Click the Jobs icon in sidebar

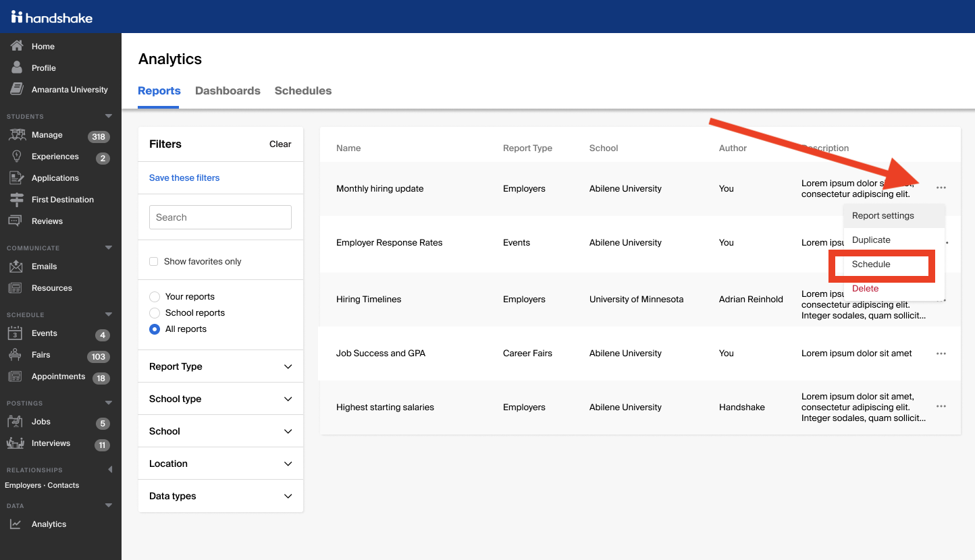15,422
